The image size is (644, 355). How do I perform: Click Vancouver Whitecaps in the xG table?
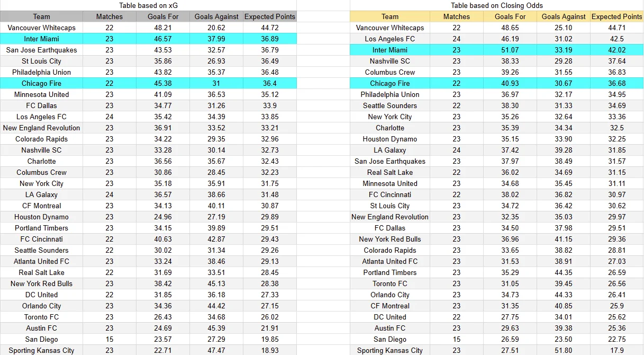point(41,28)
